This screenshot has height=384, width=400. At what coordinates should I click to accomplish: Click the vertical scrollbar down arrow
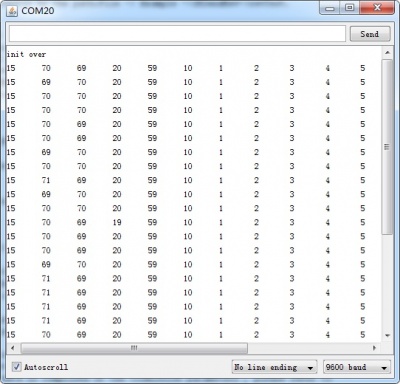(x=387, y=335)
